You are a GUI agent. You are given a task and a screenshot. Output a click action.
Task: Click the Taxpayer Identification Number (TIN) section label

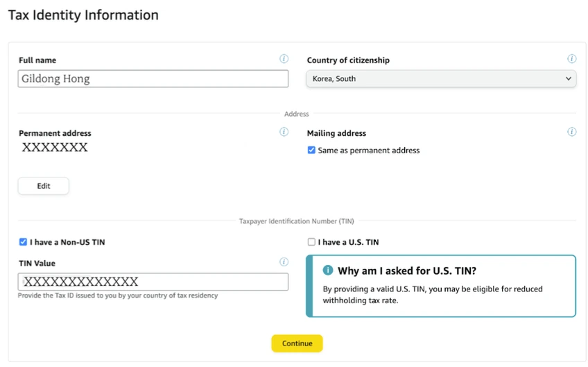tap(297, 221)
